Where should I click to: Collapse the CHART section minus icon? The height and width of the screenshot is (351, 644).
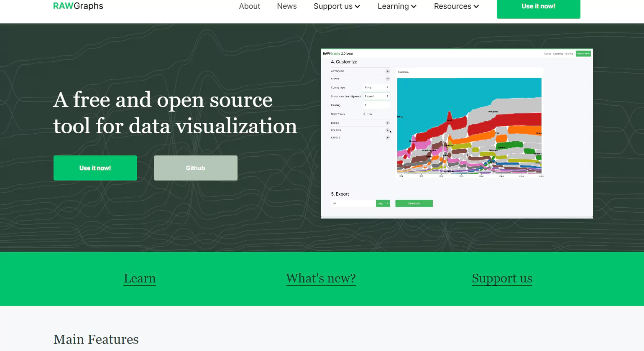click(x=388, y=79)
